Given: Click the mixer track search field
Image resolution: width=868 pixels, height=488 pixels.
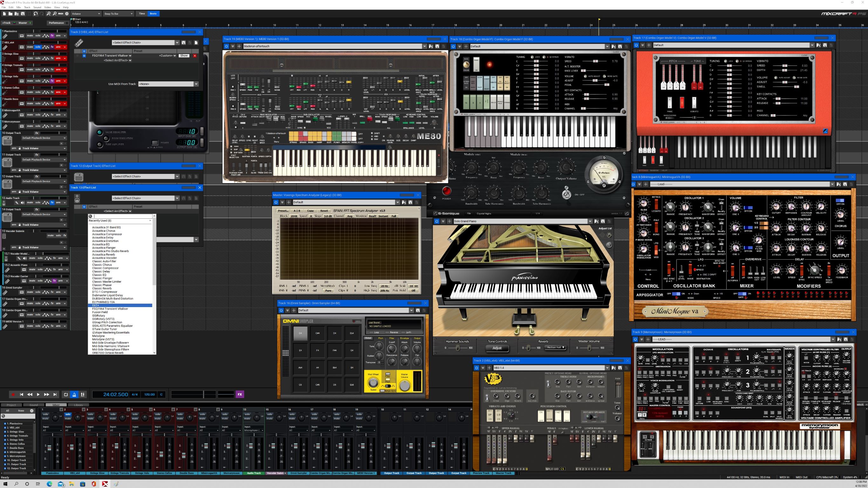Looking at the screenshot, I should click(18, 416).
